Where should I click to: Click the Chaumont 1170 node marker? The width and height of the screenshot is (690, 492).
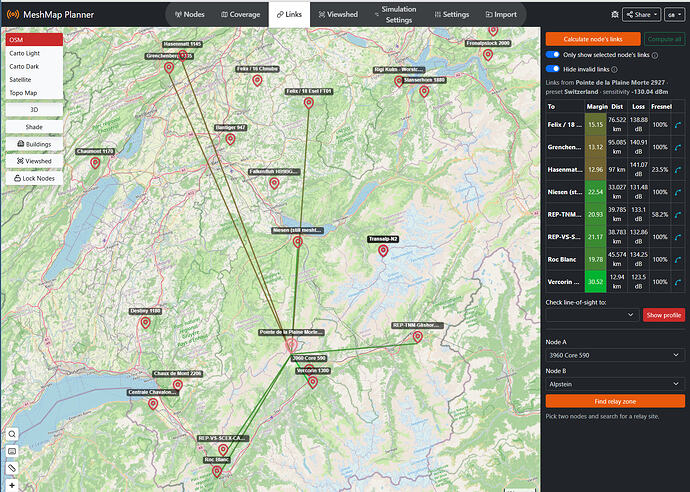95,163
